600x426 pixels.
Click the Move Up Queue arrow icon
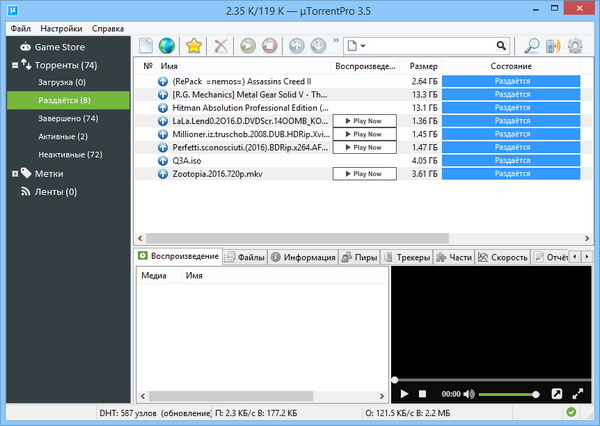(x=297, y=46)
